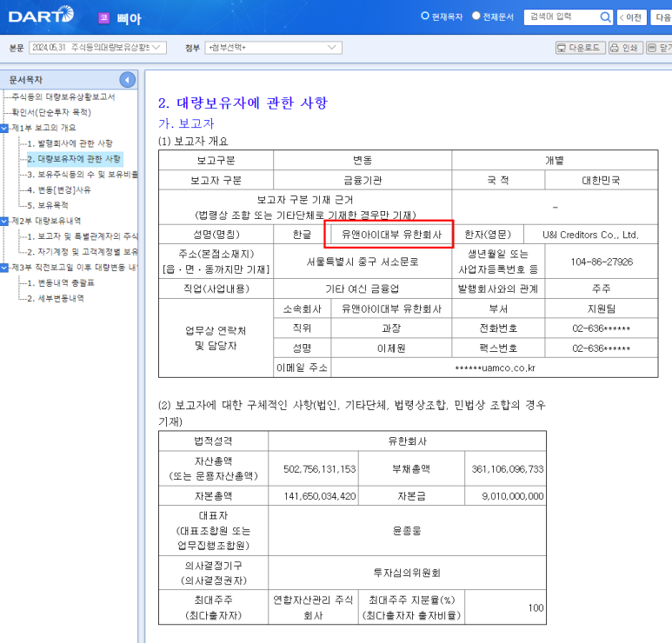The image size is (672, 643).
Task: Open 주식등의 대량보유상황보고서 in the table of contents
Action: click(63, 96)
